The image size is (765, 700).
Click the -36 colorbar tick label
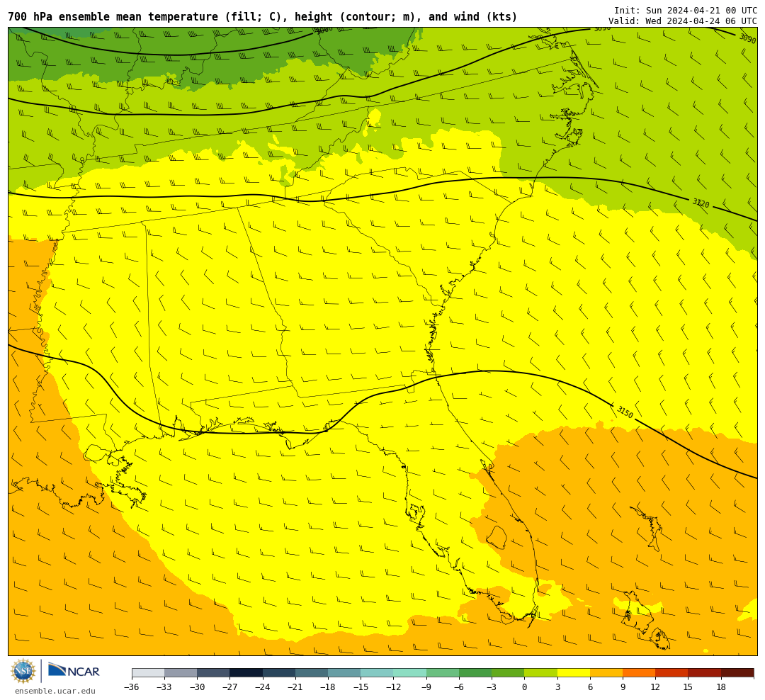[x=132, y=687]
